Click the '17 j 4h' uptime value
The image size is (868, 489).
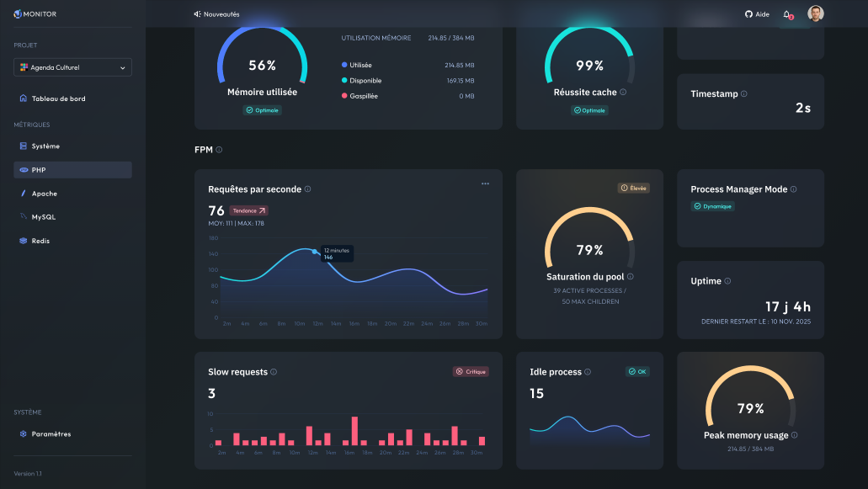788,306
